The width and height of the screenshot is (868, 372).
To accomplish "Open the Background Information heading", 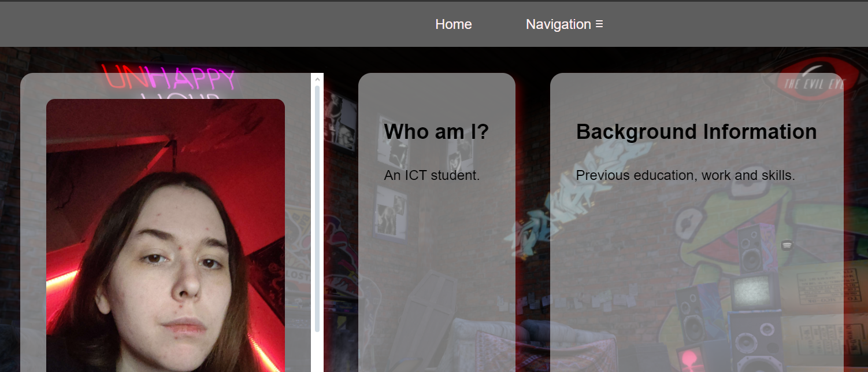I will click(x=696, y=132).
